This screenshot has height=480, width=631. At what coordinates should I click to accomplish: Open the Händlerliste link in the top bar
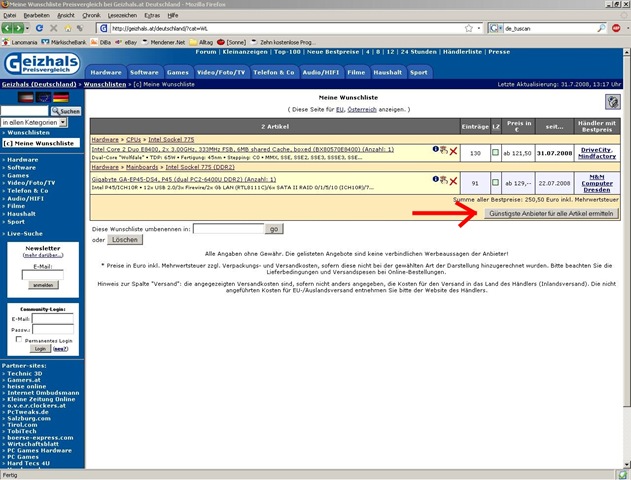click(462, 52)
